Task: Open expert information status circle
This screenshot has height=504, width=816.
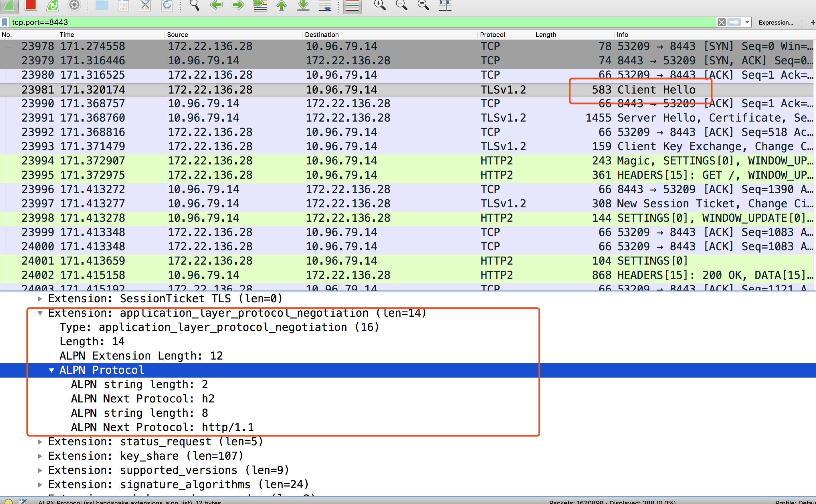Action: (9, 501)
